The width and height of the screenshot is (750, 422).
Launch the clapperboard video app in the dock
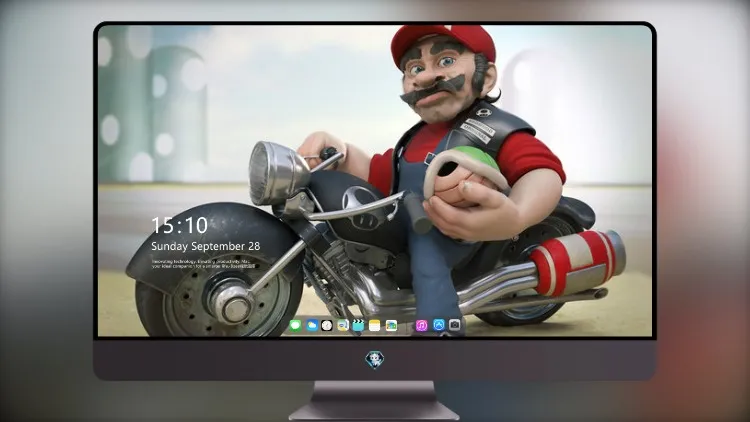(359, 325)
